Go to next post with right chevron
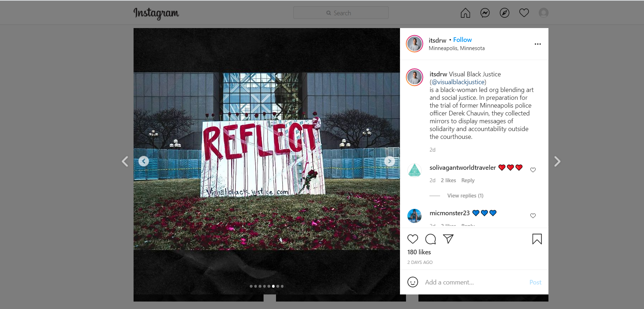Screen dimensions: 644x309 (557, 162)
